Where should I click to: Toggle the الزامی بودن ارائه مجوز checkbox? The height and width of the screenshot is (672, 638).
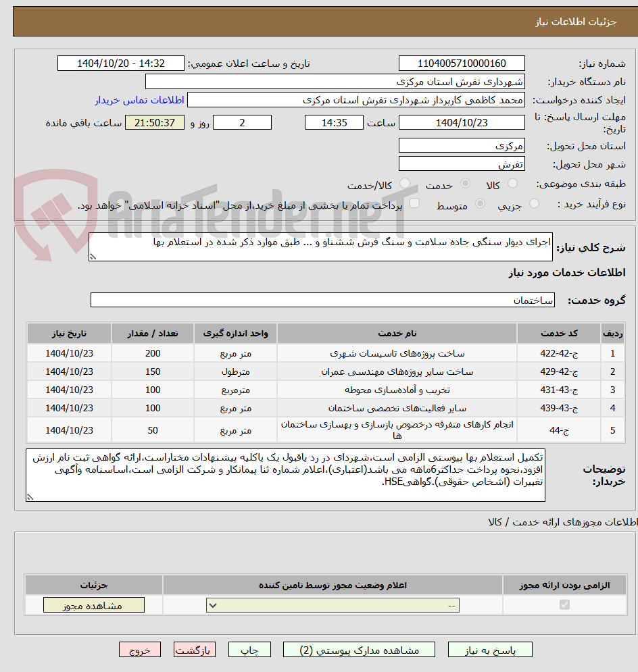(565, 604)
